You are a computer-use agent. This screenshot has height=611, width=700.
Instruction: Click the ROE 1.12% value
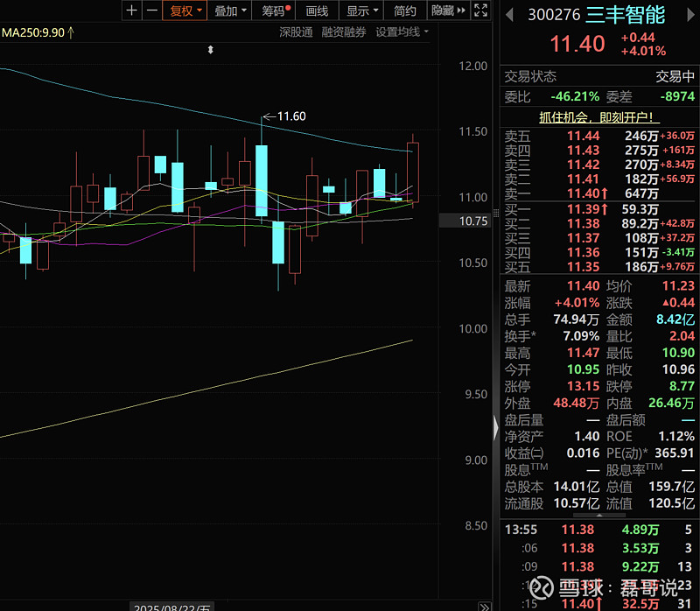[x=676, y=436]
